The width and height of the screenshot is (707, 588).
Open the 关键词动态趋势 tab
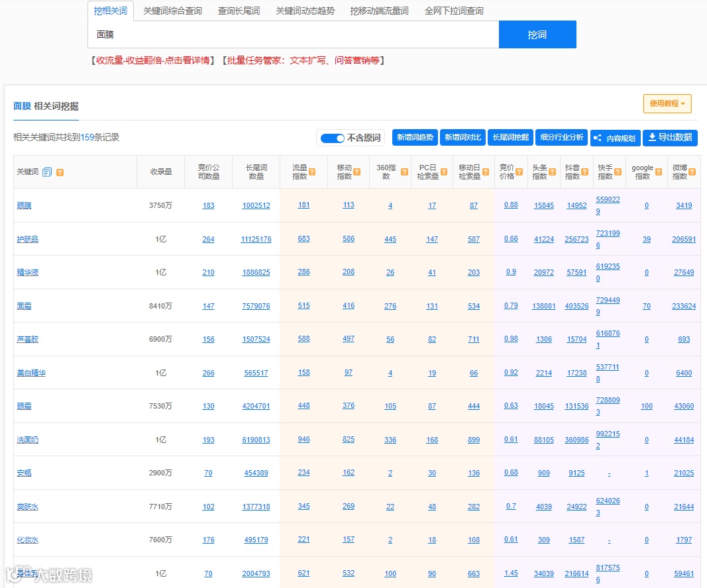(x=305, y=11)
